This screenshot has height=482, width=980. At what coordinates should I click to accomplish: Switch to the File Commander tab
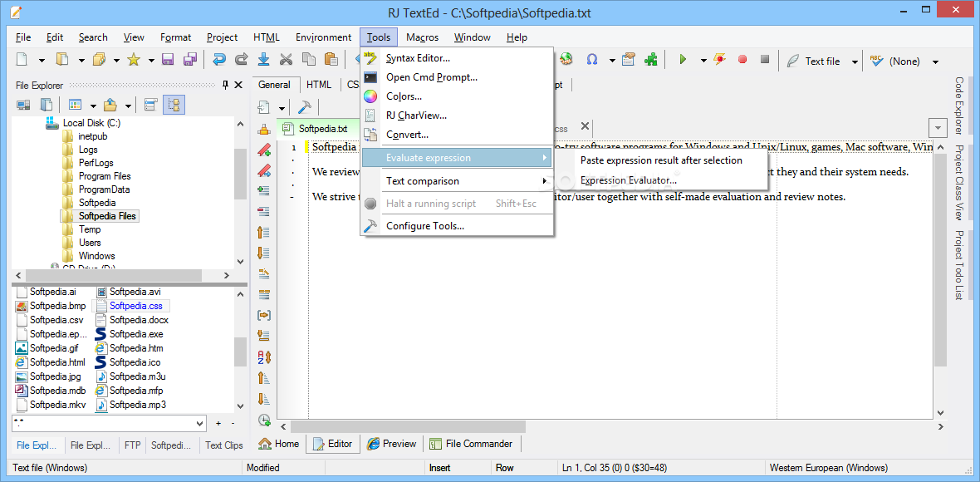click(472, 444)
